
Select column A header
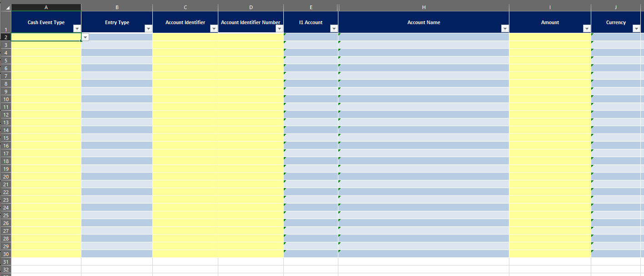click(x=46, y=8)
